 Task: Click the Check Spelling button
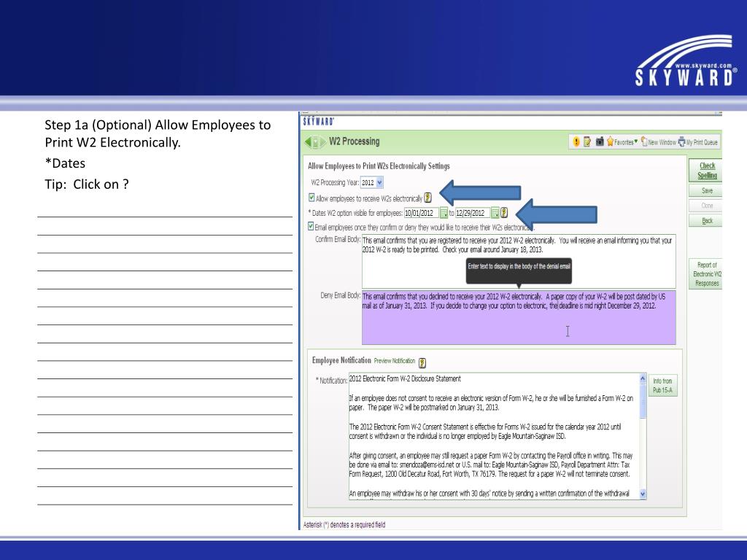point(707,171)
